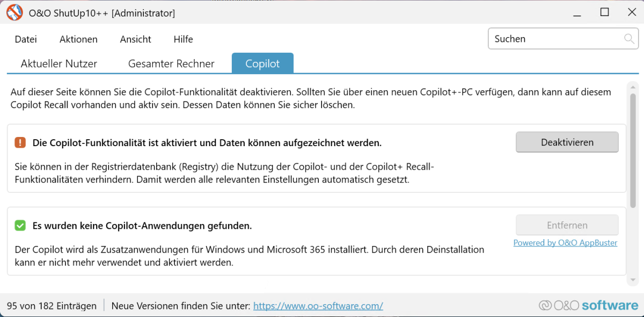The image size is (644, 317).
Task: Click the orange warning icon for Copilot-Funktionalität
Action: click(x=20, y=142)
